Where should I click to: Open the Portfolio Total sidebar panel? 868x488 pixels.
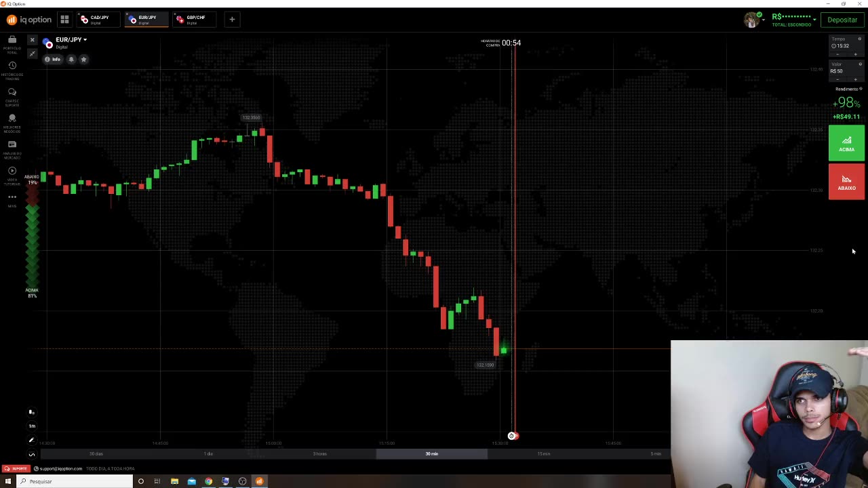pyautogui.click(x=12, y=43)
